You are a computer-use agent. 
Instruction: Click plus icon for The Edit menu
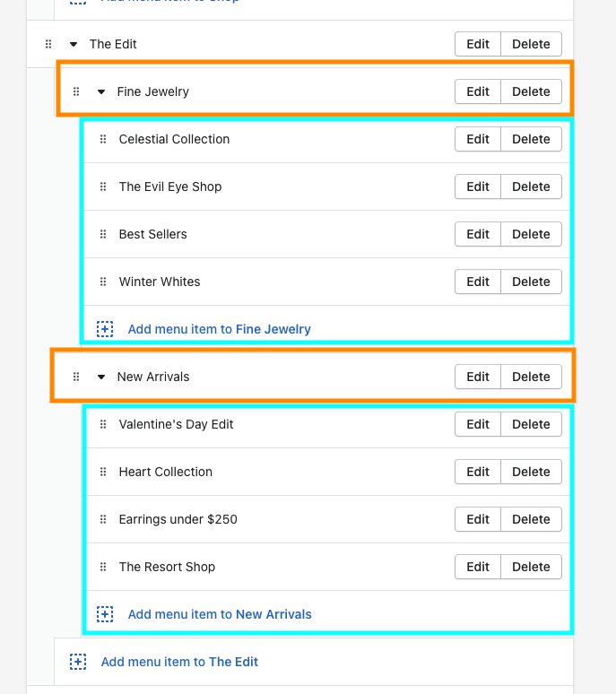click(x=78, y=662)
